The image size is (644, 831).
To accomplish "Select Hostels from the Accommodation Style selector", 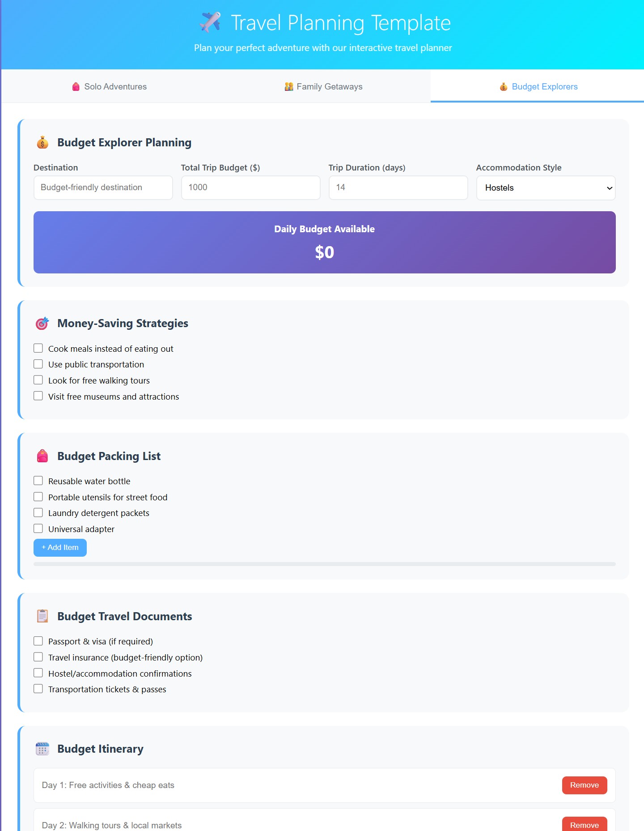I will pyautogui.click(x=546, y=188).
